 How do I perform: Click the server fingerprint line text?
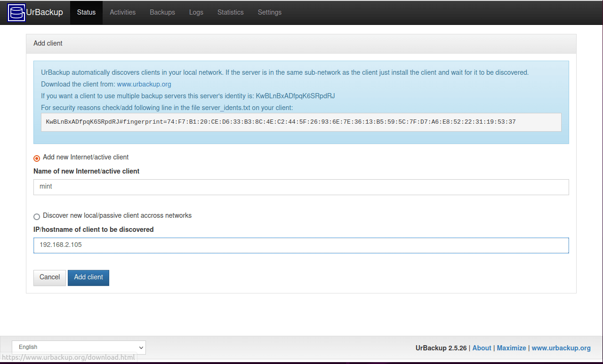281,122
